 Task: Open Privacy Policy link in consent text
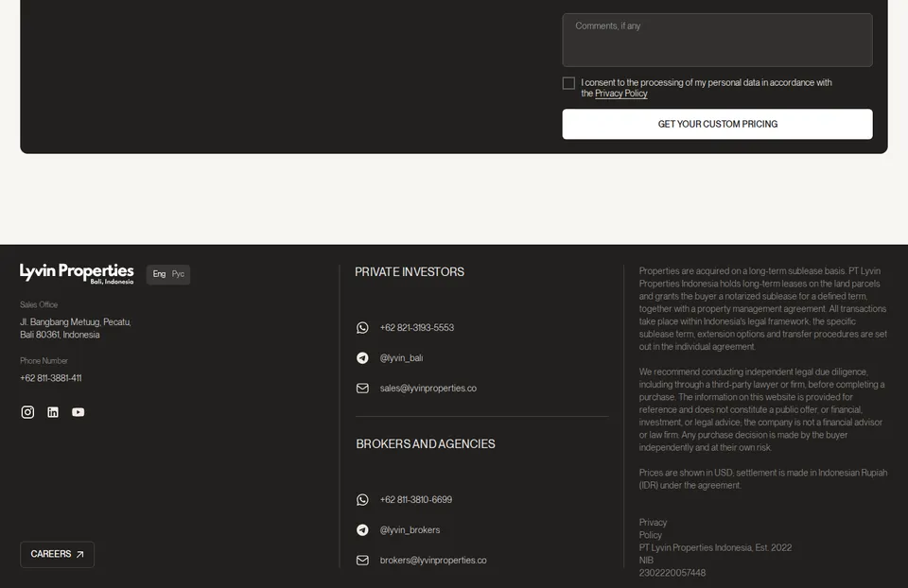click(x=620, y=94)
